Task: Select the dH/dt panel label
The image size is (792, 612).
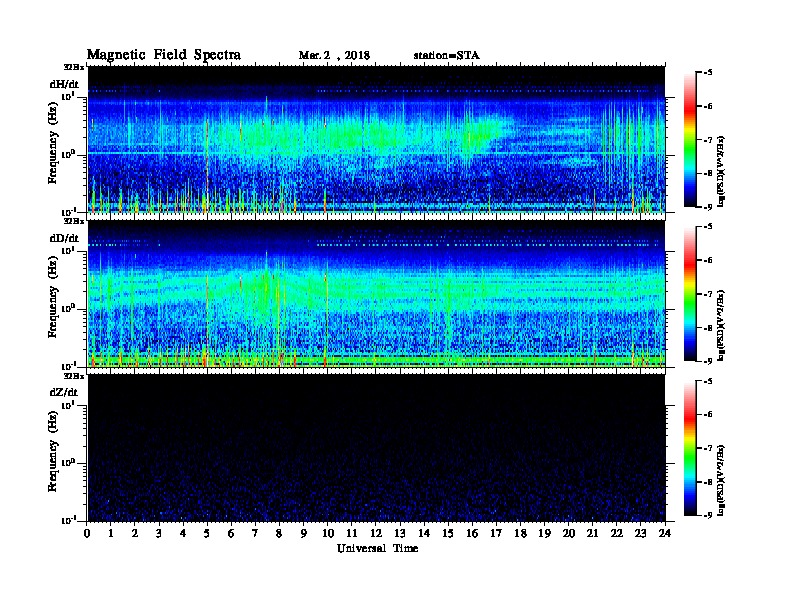Action: [x=64, y=84]
